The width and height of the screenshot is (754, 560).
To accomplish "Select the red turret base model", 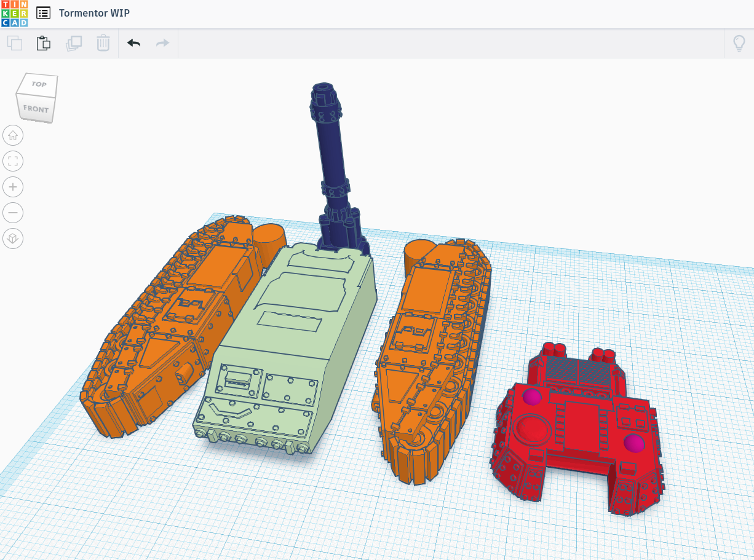I will pos(578,430).
